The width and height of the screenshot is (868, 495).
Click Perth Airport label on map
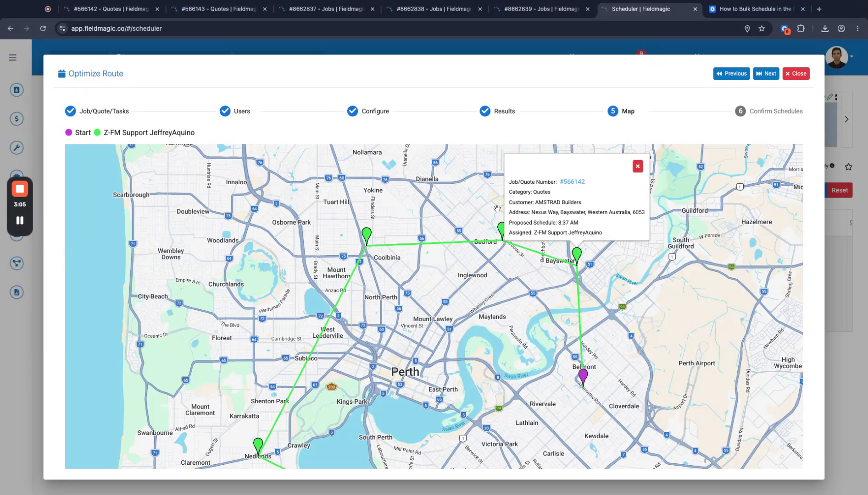[x=696, y=363]
